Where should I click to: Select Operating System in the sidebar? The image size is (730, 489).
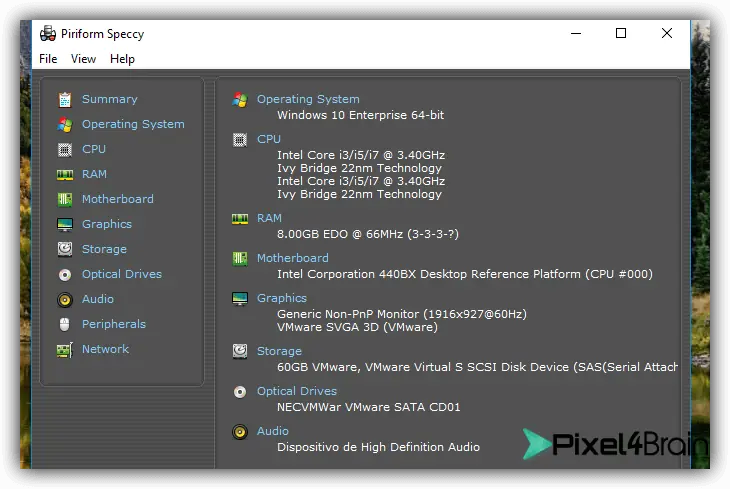click(x=133, y=124)
